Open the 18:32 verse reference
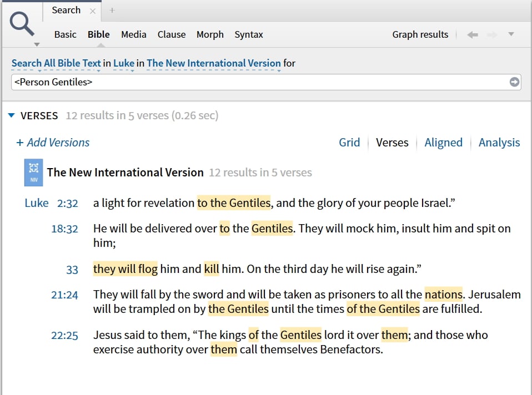This screenshot has height=395, width=532. (x=64, y=229)
